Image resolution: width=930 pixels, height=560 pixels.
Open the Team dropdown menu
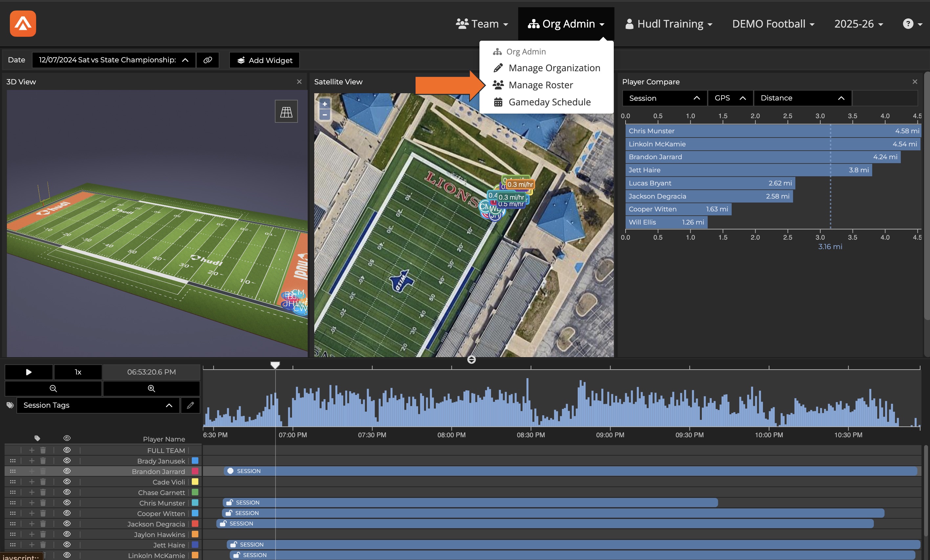pos(482,24)
